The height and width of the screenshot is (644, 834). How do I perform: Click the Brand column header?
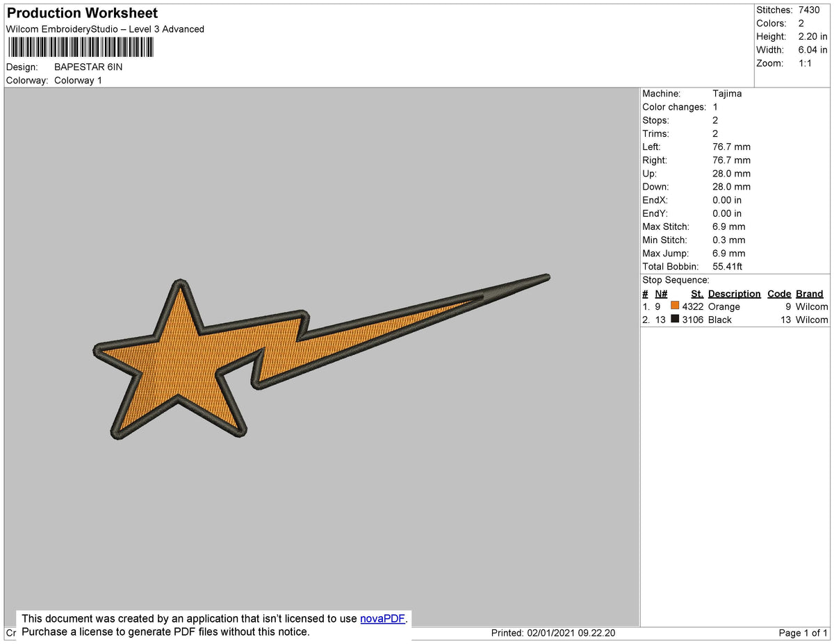coord(810,294)
